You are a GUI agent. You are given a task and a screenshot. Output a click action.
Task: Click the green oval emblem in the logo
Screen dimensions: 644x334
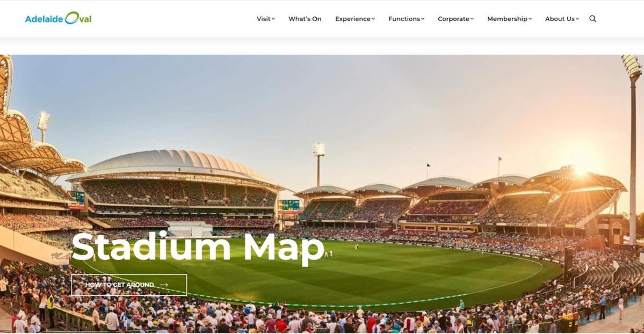click(72, 18)
